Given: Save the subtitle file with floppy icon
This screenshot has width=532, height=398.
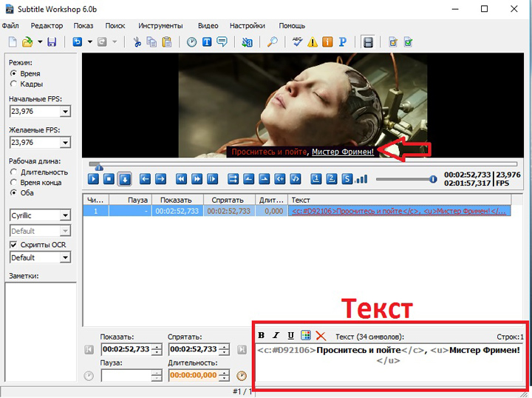Looking at the screenshot, I should (52, 42).
